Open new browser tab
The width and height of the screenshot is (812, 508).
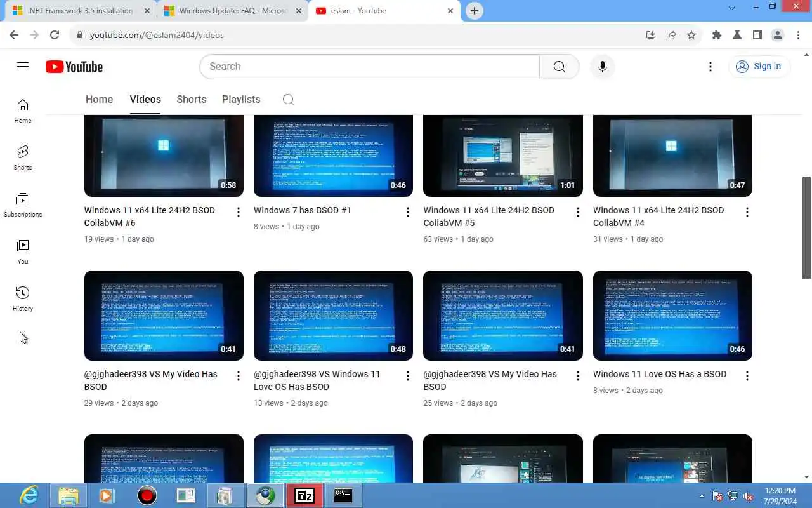(474, 11)
